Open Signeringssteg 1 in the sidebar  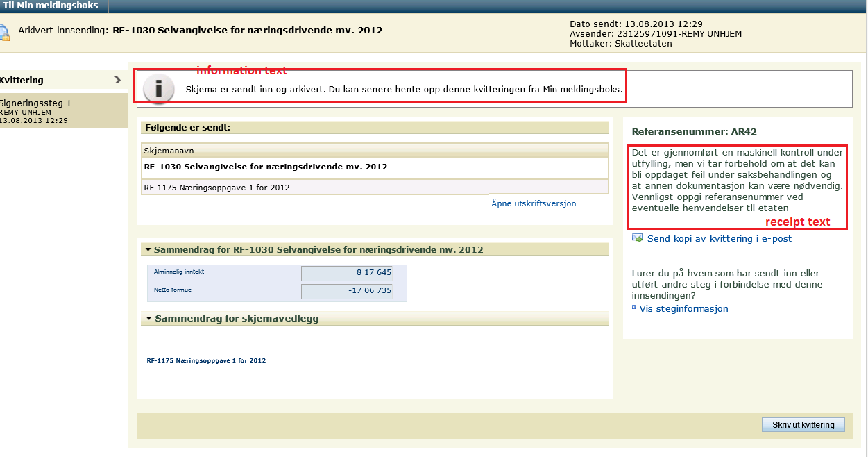[x=36, y=103]
